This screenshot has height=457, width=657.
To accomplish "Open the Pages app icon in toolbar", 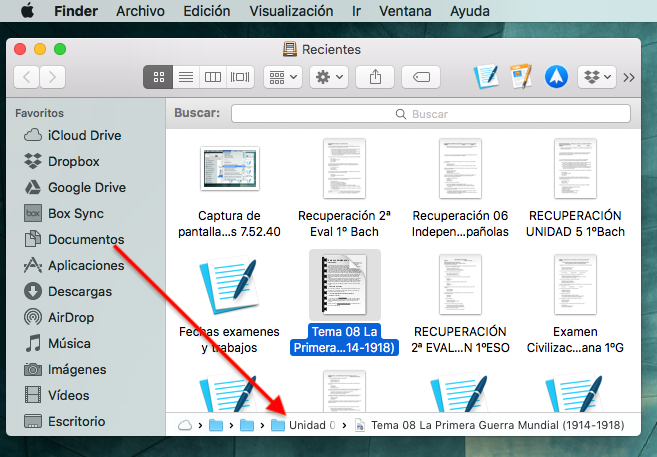I will click(x=521, y=77).
